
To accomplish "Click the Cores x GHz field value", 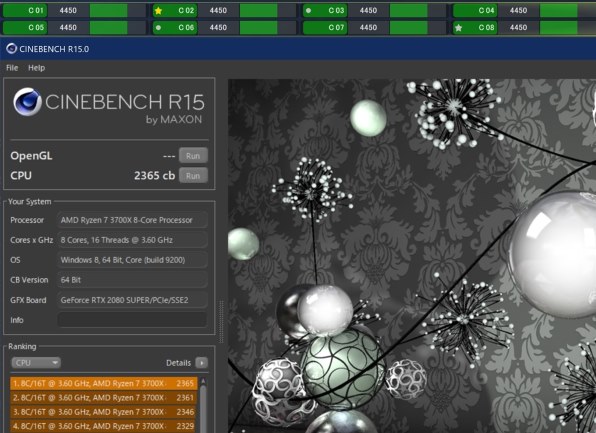I will 132,240.
